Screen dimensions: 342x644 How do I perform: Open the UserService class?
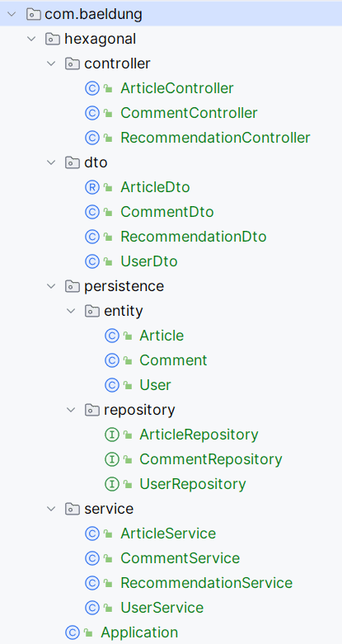click(x=162, y=608)
